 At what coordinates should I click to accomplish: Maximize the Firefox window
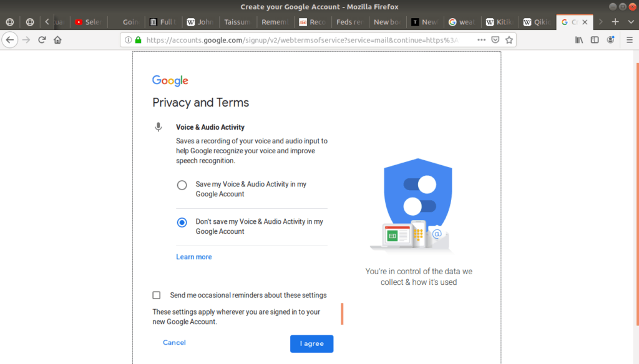pos(622,6)
